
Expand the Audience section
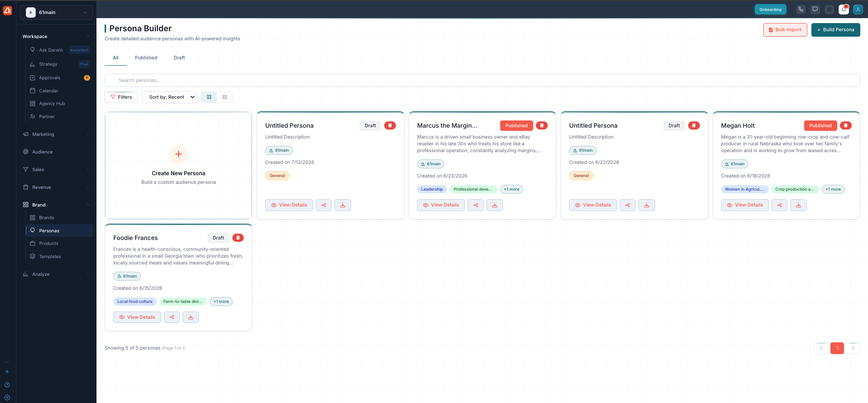click(56, 152)
